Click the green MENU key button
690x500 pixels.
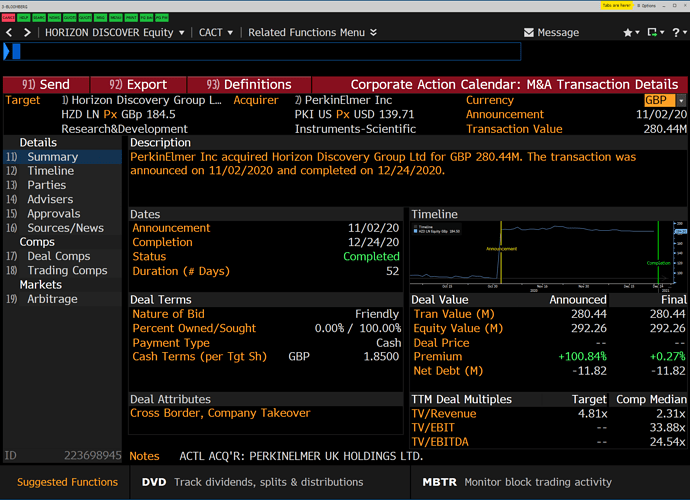point(116,18)
